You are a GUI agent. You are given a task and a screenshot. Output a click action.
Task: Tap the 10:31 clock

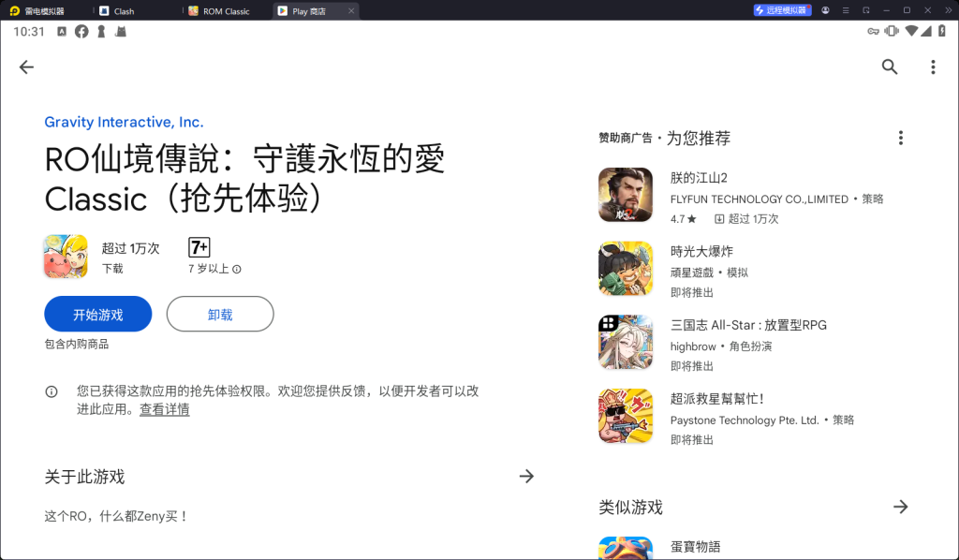(x=29, y=31)
